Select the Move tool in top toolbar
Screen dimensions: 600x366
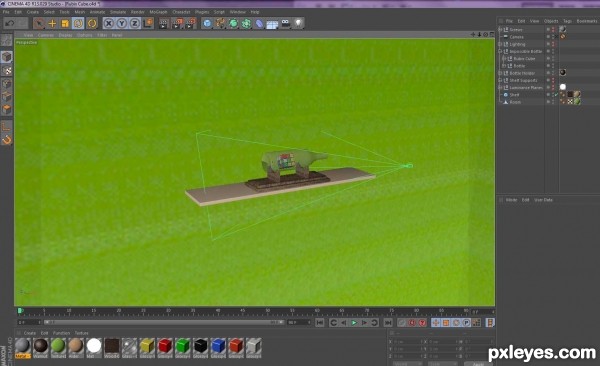click(x=52, y=23)
